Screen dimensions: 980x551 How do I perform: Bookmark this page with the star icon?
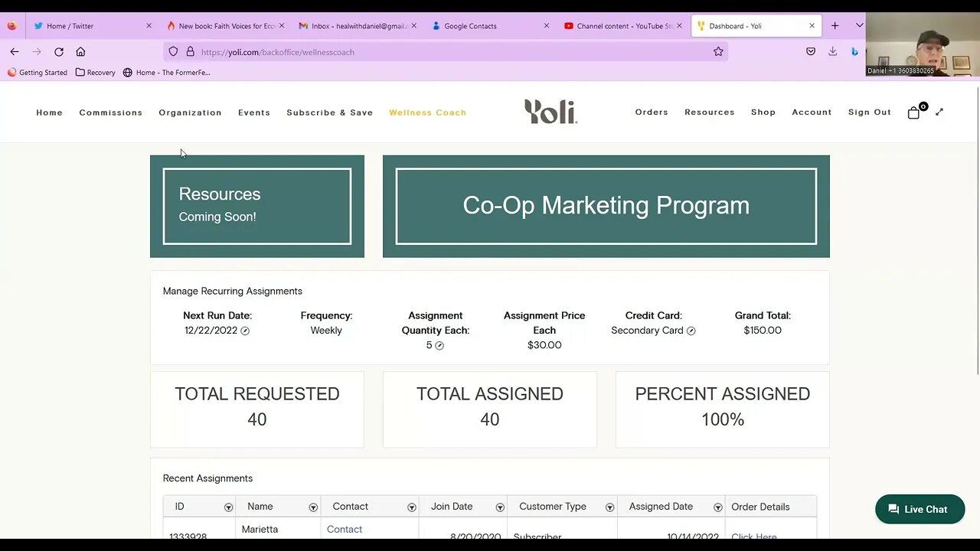(718, 51)
